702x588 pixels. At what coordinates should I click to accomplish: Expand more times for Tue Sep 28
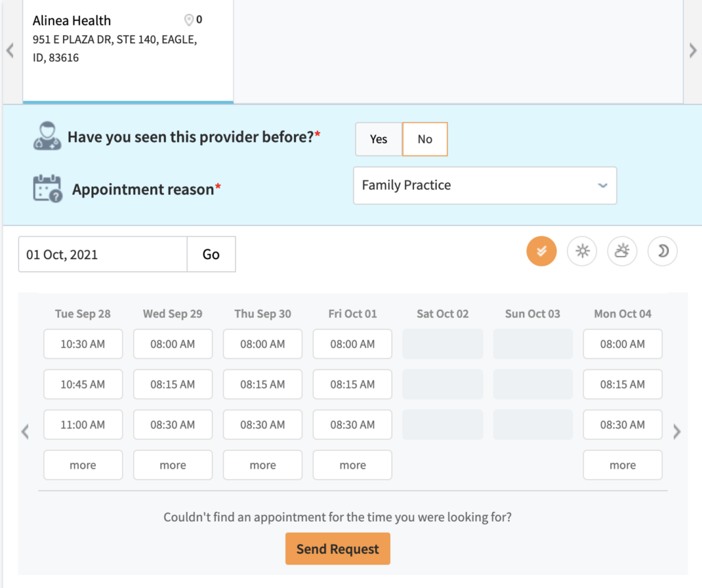(x=83, y=465)
